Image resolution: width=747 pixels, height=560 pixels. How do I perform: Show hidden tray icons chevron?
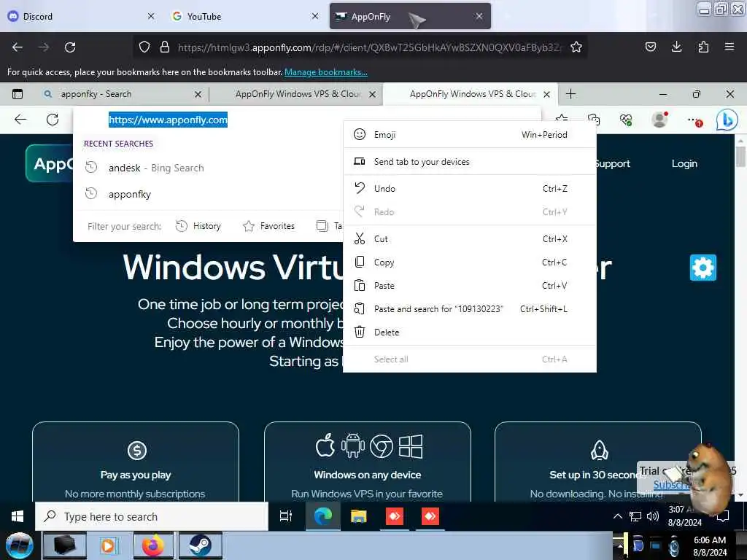pyautogui.click(x=617, y=516)
